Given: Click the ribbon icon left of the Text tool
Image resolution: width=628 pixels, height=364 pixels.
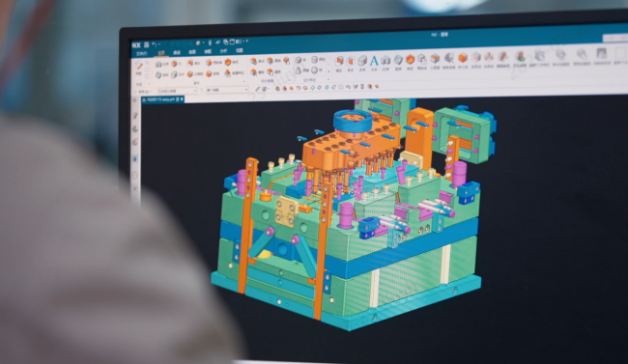Looking at the screenshot, I should 362,61.
